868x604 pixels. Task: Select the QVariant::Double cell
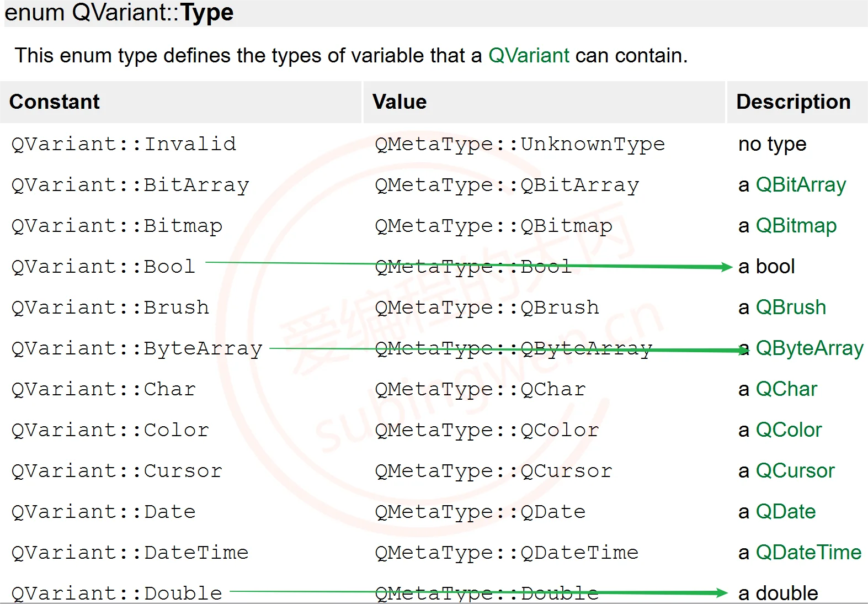point(117,594)
